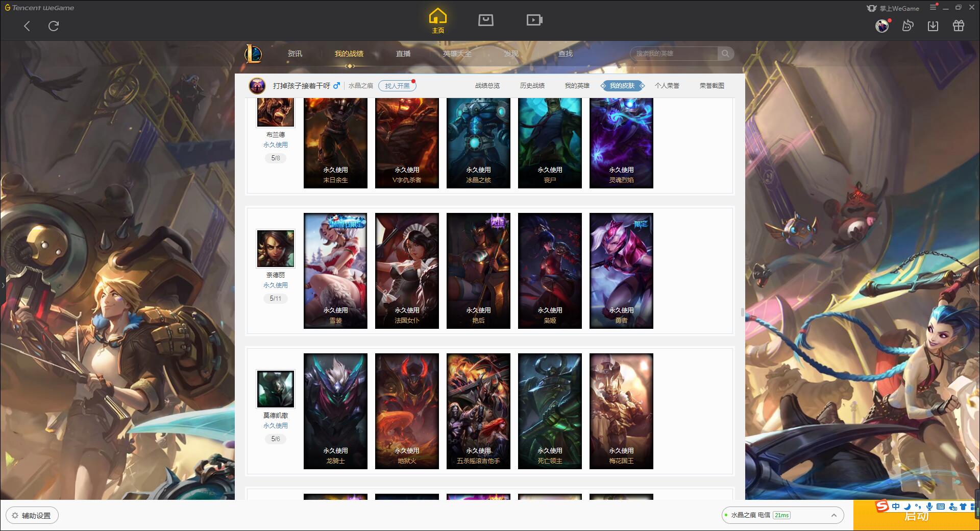Open the 地狱火 skin card
The image size is (980, 531).
(x=407, y=411)
